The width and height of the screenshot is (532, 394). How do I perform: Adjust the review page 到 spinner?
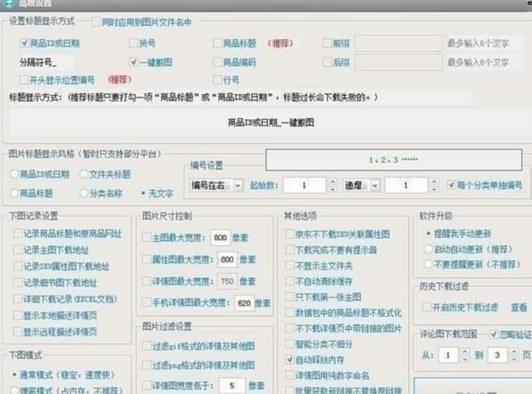(x=515, y=355)
